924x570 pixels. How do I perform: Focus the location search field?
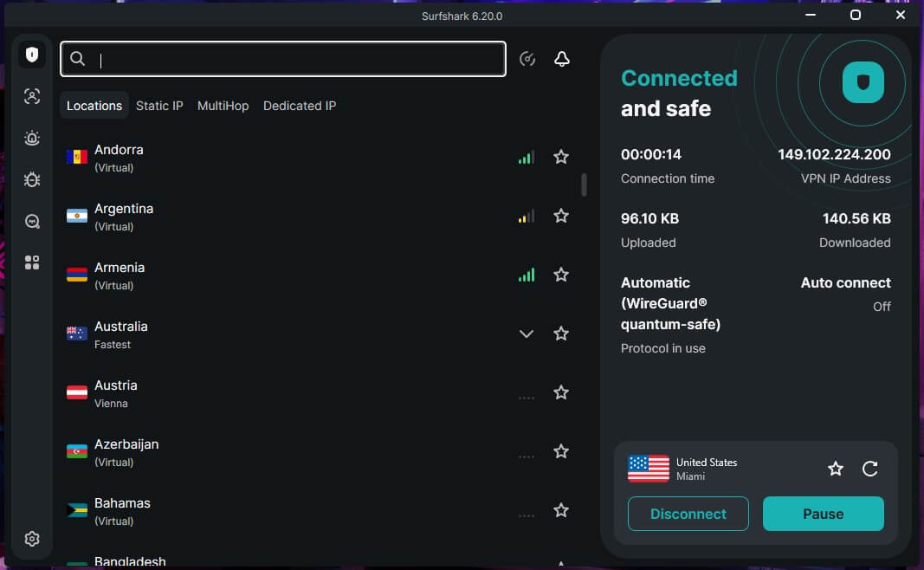(283, 59)
